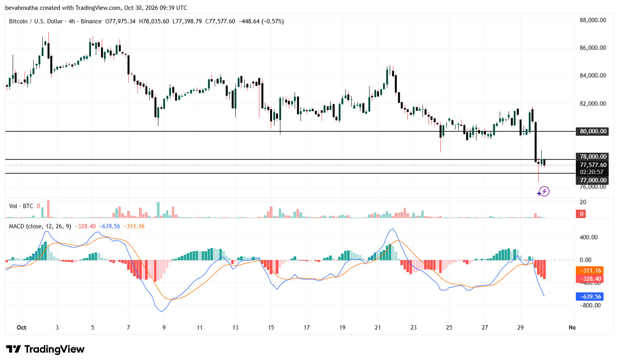Select the 78,000.00 horizontal line label
Image resolution: width=619 pixels, height=364 pixels.
(x=591, y=157)
